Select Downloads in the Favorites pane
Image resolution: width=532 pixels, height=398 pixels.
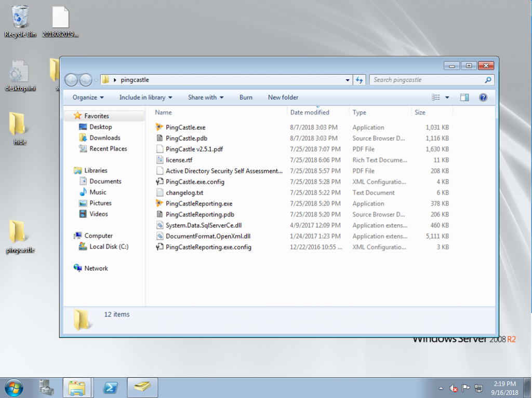point(104,138)
